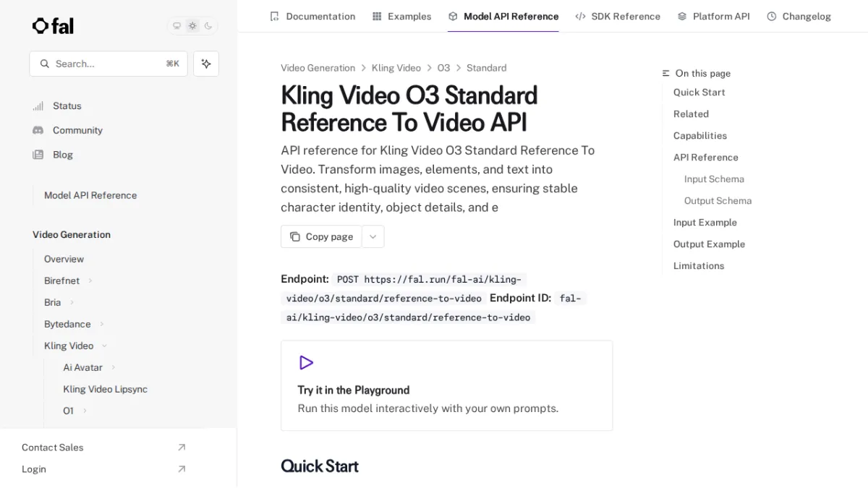Collapse the Kling Video chevron
The height and width of the screenshot is (488, 868).
pyautogui.click(x=104, y=346)
